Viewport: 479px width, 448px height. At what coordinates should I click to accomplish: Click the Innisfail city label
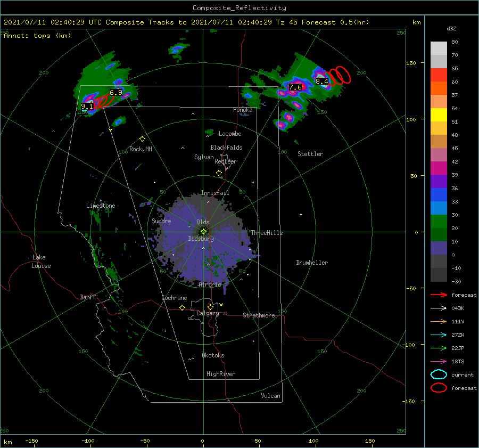click(215, 193)
